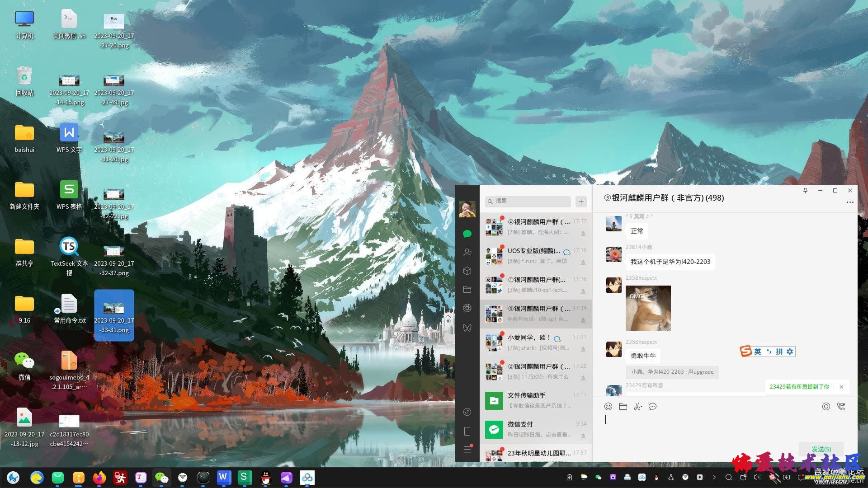Open the Moments shutter icon in sidebar
The image size is (868, 488).
[467, 308]
